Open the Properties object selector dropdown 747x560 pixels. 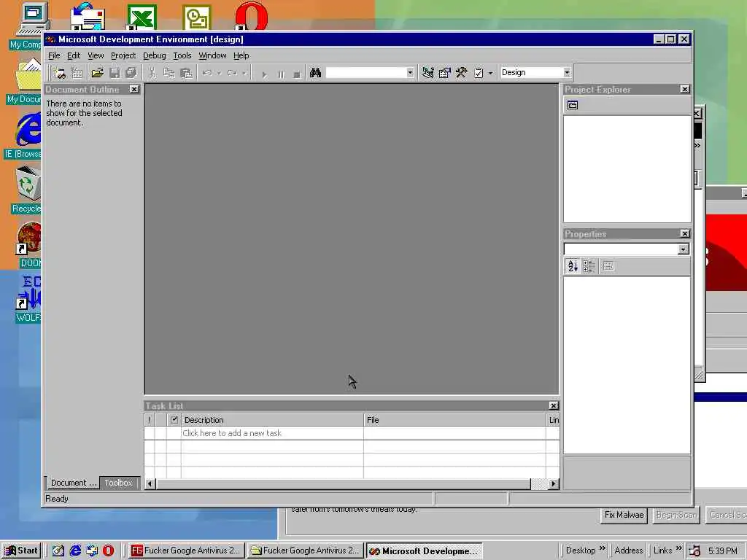(683, 249)
